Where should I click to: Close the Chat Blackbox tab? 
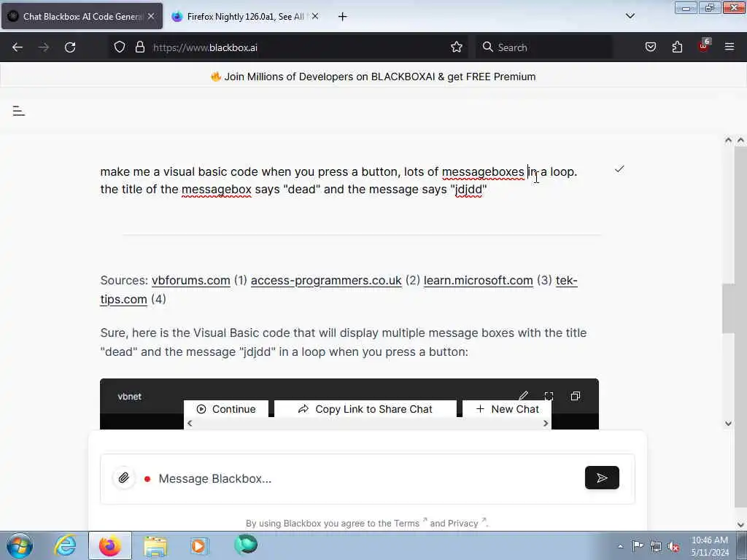coord(151,16)
